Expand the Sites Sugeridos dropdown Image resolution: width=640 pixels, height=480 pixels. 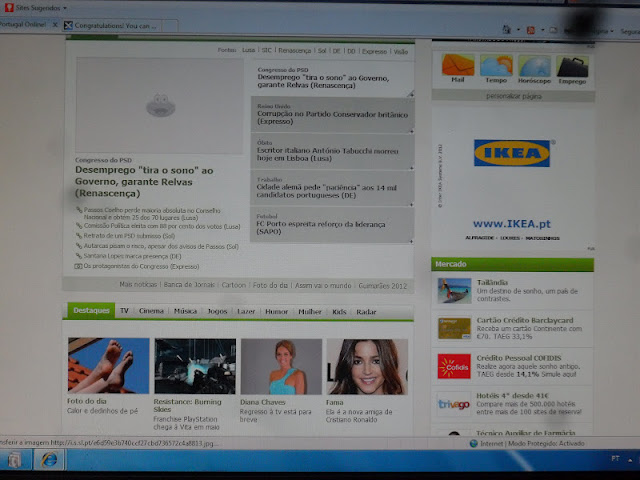tap(65, 8)
